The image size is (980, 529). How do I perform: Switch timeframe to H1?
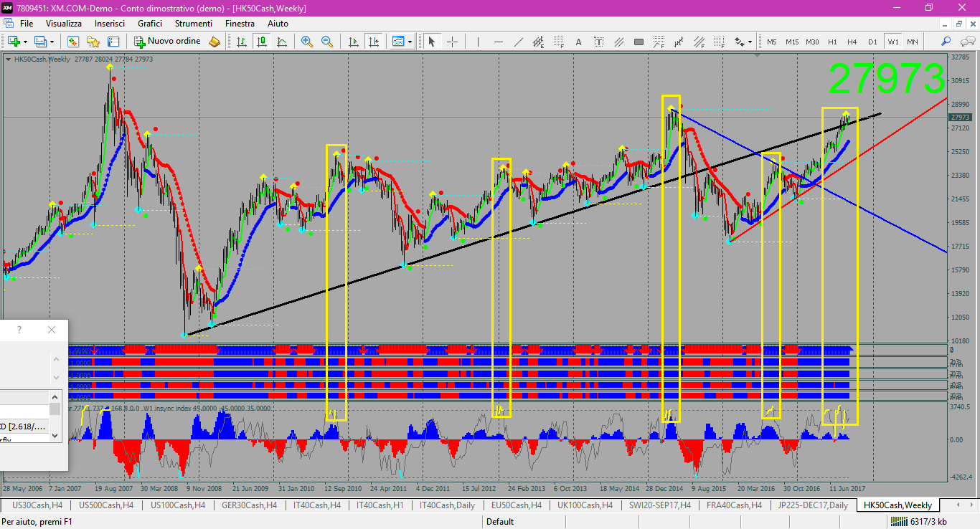(832, 42)
